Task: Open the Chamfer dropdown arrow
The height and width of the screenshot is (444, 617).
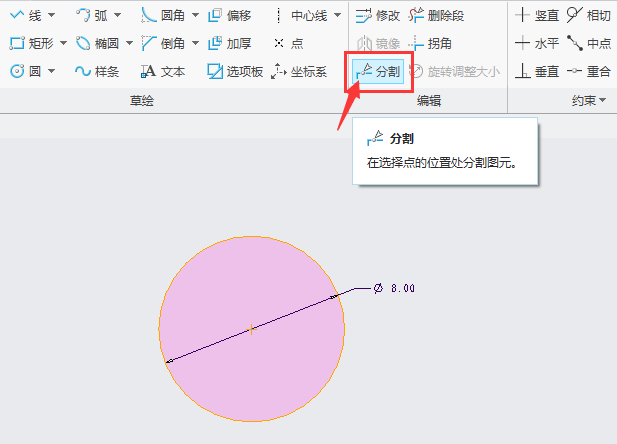Action: [195, 43]
